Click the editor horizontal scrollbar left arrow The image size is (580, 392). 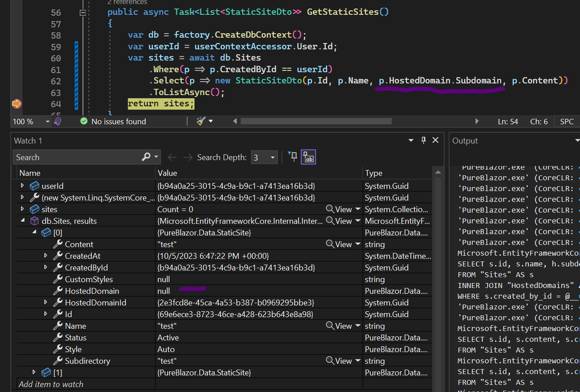pos(235,121)
